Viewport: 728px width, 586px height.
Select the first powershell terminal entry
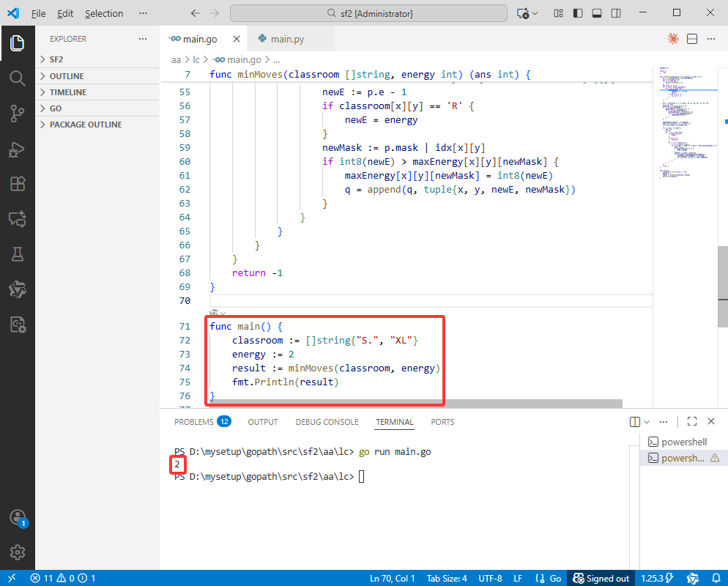coord(683,442)
